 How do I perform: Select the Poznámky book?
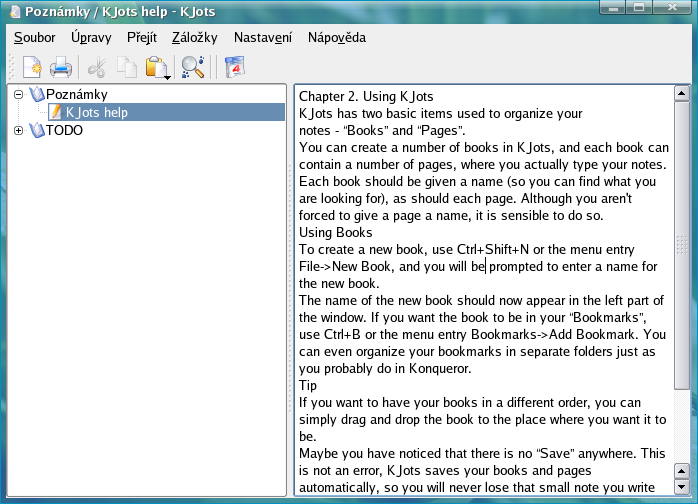pyautogui.click(x=77, y=94)
